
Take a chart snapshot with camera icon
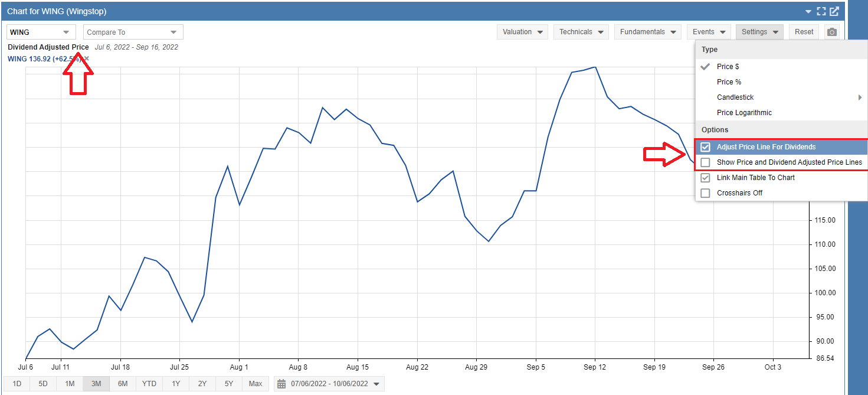832,32
